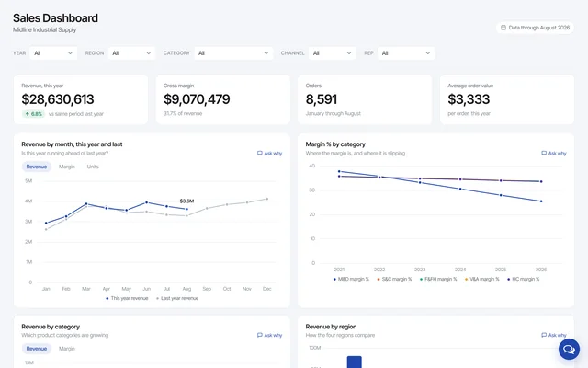Click the calendar icon beside Data through August 2026
Image resolution: width=588 pixels, height=368 pixels.
pos(503,28)
